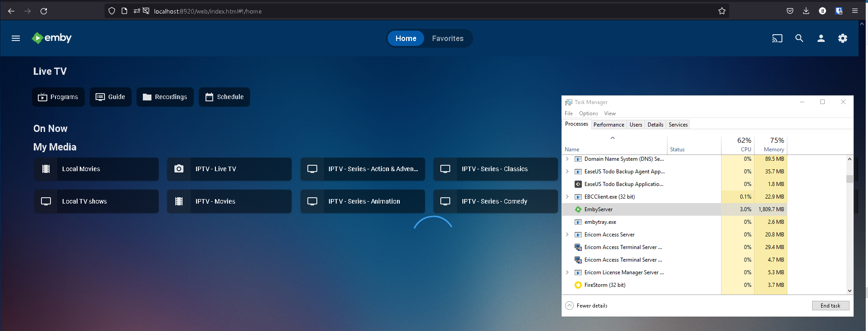Select the Processes tab in Task Manager
Image resolution: width=868 pixels, height=331 pixels.
pyautogui.click(x=576, y=124)
